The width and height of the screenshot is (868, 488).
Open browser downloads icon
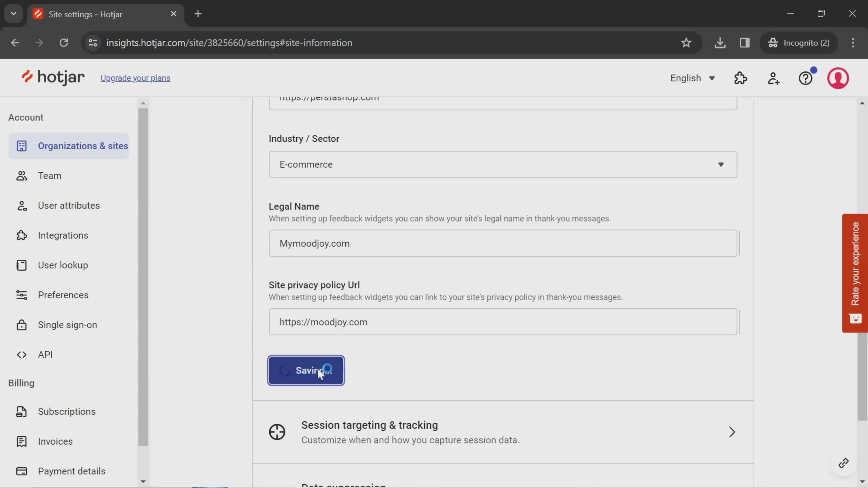pos(720,43)
